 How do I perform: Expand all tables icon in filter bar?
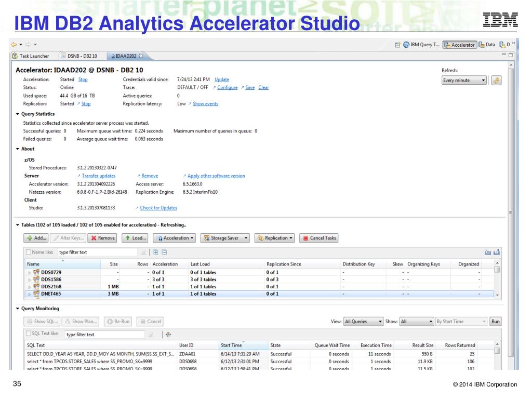[154, 252]
